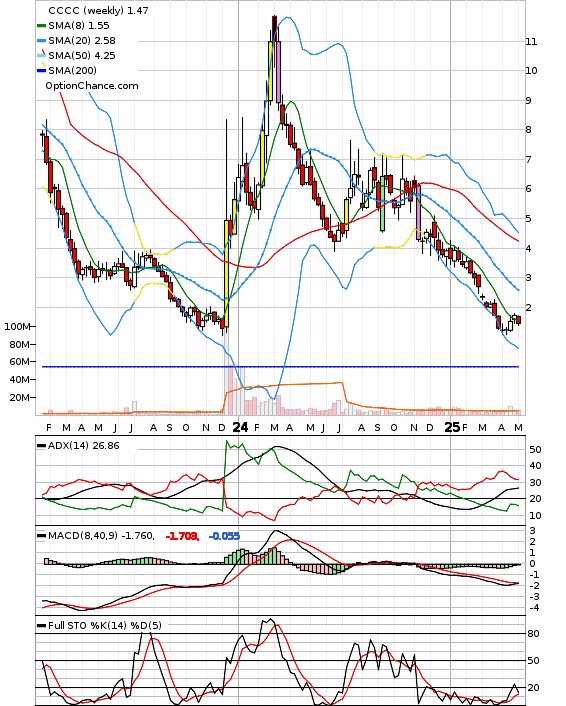Click the pink candle at the March peak
The image size is (566, 706).
click(278, 72)
